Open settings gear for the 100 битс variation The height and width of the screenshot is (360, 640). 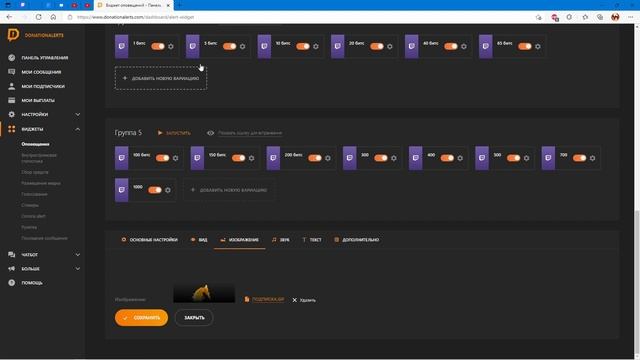[176, 158]
